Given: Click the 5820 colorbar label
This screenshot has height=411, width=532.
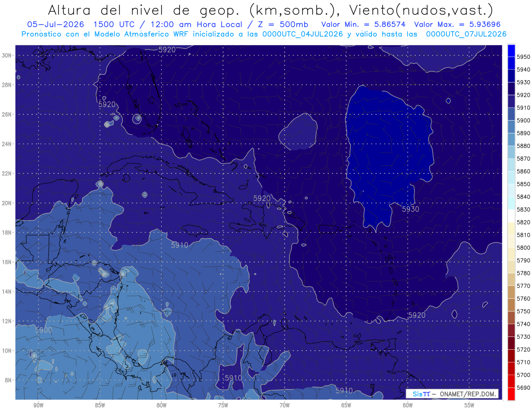Looking at the screenshot, I should click(x=524, y=222).
